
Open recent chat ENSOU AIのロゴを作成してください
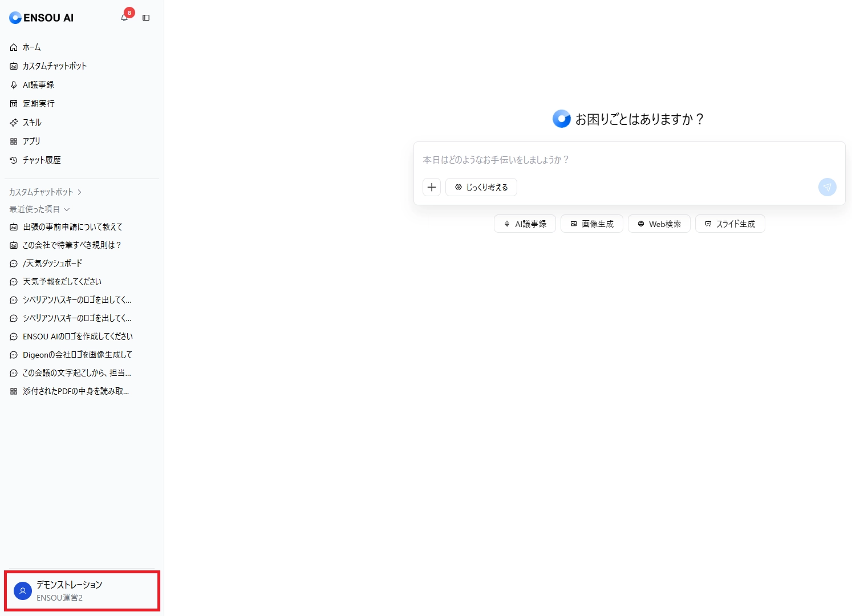pyautogui.click(x=82, y=337)
